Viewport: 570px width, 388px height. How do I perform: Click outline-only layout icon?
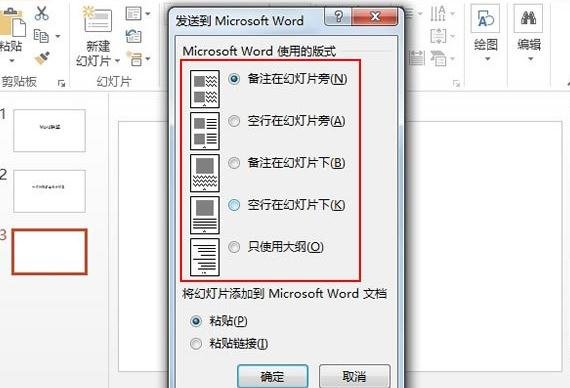[x=205, y=257]
